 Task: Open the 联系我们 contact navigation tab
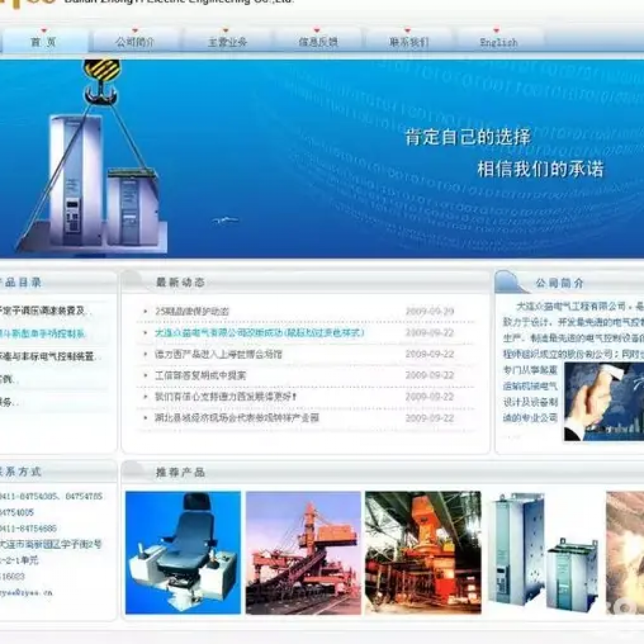[408, 42]
